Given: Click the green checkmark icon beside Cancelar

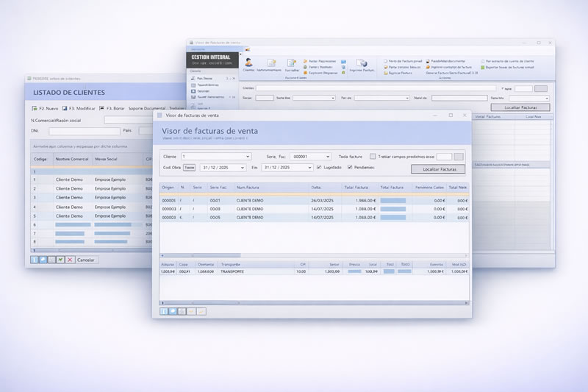Looking at the screenshot, I should [60, 260].
